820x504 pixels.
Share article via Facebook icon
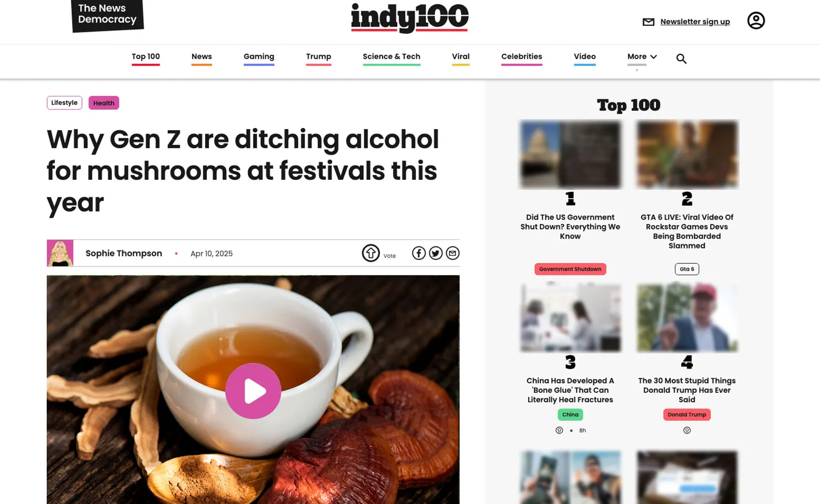point(418,253)
